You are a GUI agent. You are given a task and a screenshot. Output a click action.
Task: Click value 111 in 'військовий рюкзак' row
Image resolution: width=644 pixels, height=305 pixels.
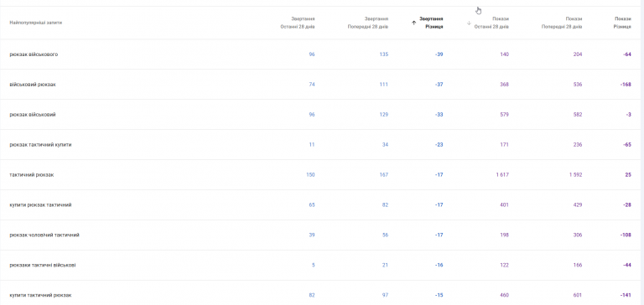coord(384,85)
